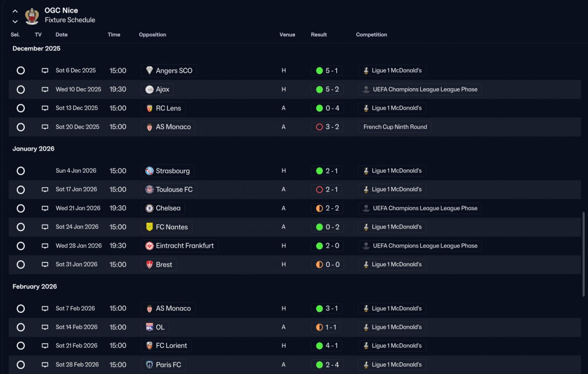Click the vertical scrollbar on the right

point(584,254)
